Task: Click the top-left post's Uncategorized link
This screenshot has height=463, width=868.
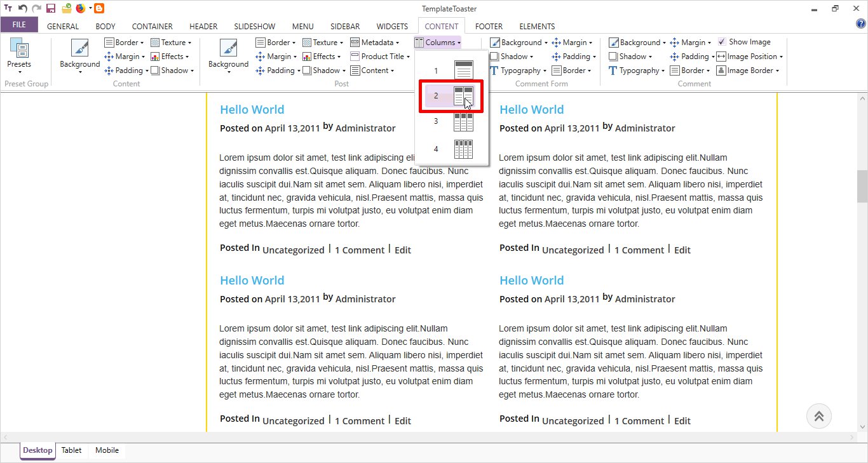Action: (293, 250)
